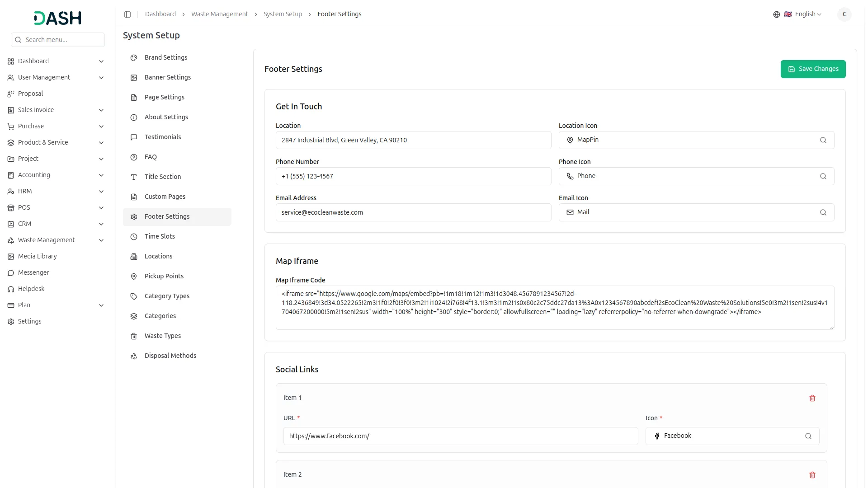Click search icon in Email Icon field
This screenshot has width=868, height=488.
point(823,212)
